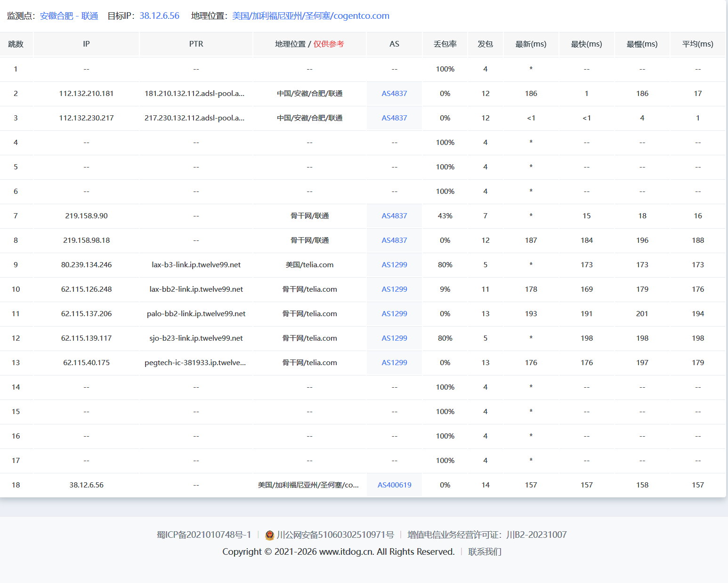The height and width of the screenshot is (583, 728).
Task: Click the lax-b3-link.ip.twelve99.net PTR cell
Action: click(196, 265)
